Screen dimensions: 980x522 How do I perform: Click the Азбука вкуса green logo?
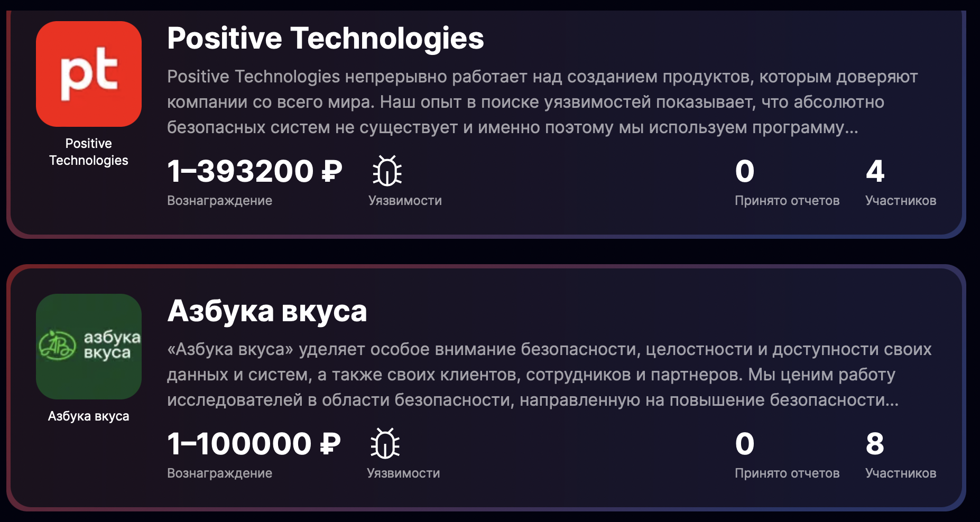click(89, 346)
